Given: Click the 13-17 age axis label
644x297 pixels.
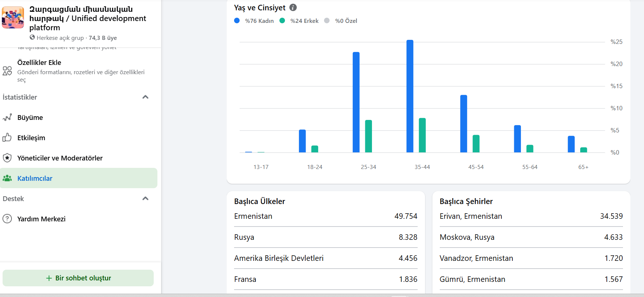Looking at the screenshot, I should coord(261,167).
